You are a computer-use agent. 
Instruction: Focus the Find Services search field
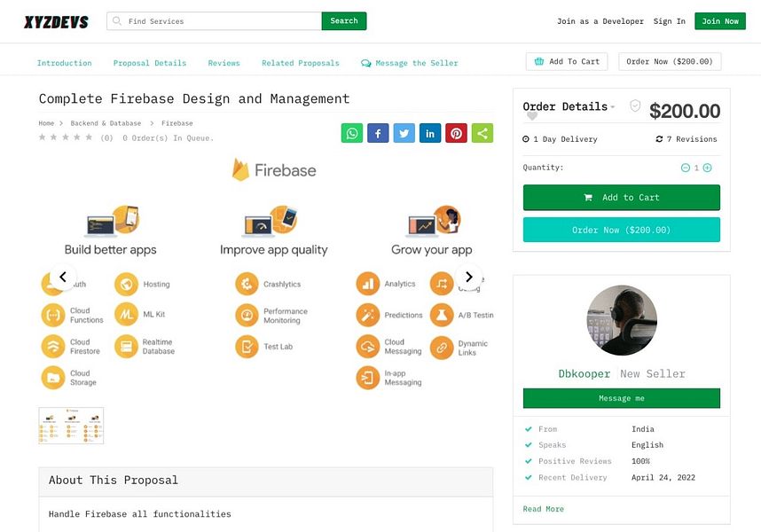click(x=214, y=21)
